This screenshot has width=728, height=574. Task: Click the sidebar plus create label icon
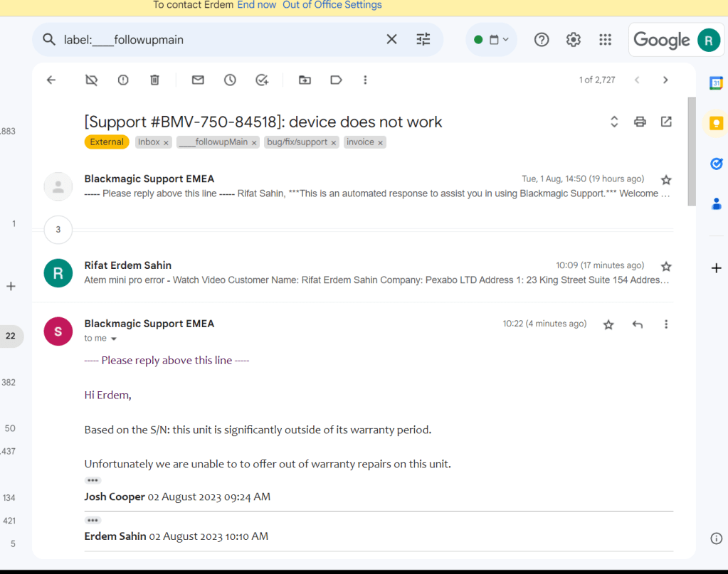tap(11, 287)
